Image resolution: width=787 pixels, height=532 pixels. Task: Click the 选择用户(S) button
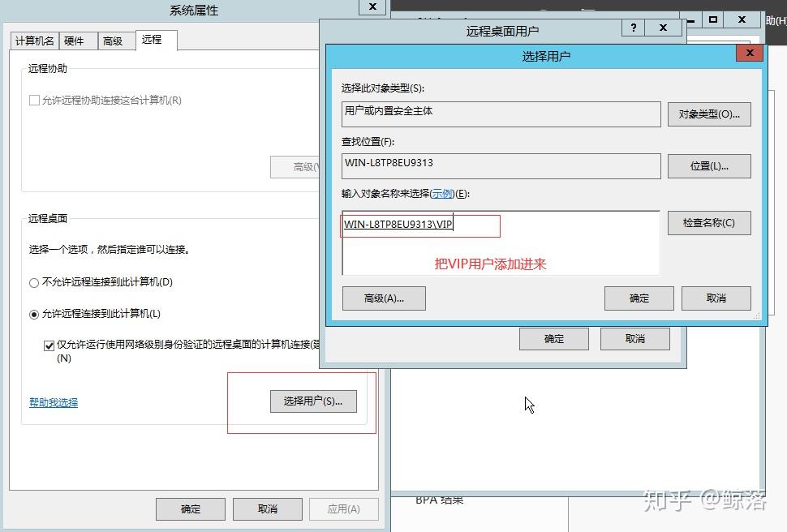coord(313,401)
